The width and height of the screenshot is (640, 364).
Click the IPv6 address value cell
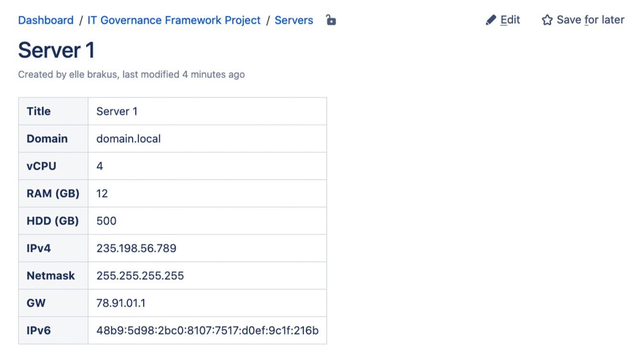tap(207, 330)
